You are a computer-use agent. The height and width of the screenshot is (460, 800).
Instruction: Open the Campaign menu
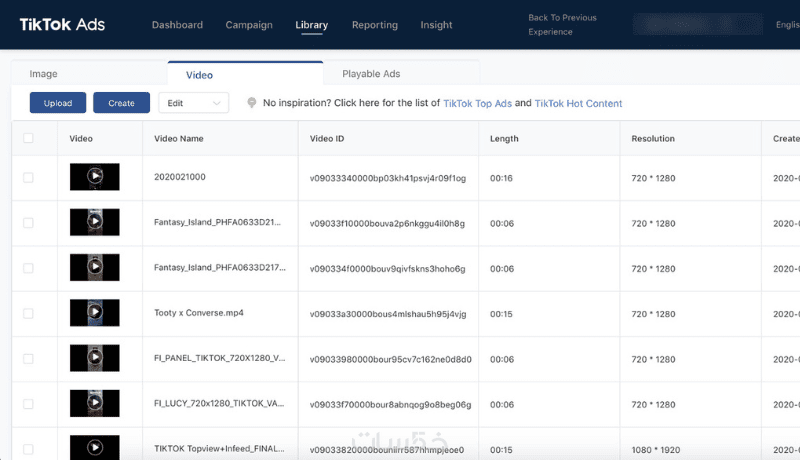(x=249, y=25)
